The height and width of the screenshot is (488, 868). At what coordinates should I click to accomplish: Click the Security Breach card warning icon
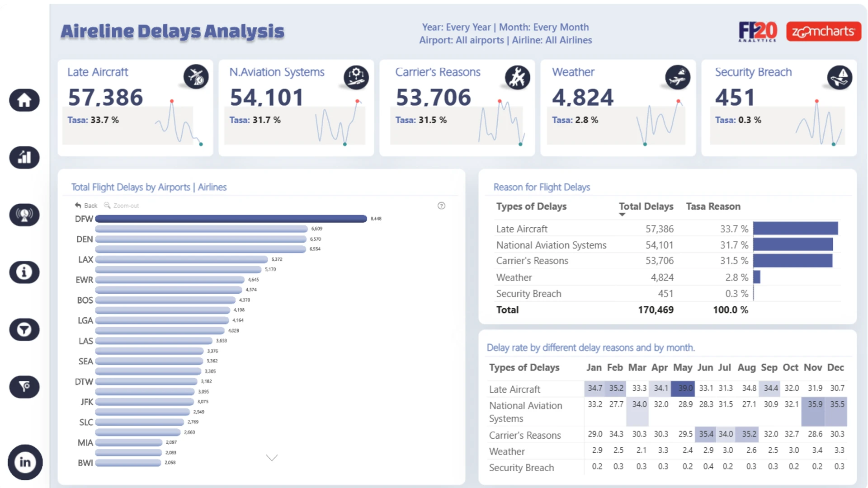pyautogui.click(x=840, y=77)
